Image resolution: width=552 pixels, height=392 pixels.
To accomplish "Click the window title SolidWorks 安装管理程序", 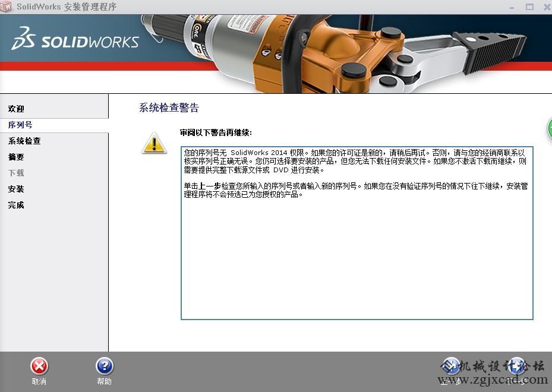I will point(67,7).
